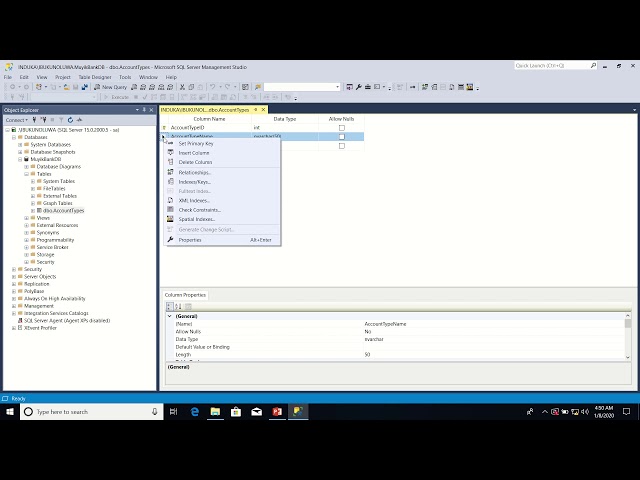Screen dimensions: 640x480
Task: Click the SSMS icon on the taskbar
Action: 298,412
